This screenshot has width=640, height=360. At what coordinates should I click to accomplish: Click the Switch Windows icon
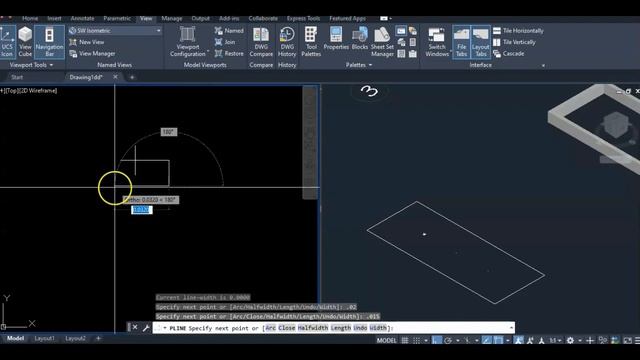[x=436, y=35]
